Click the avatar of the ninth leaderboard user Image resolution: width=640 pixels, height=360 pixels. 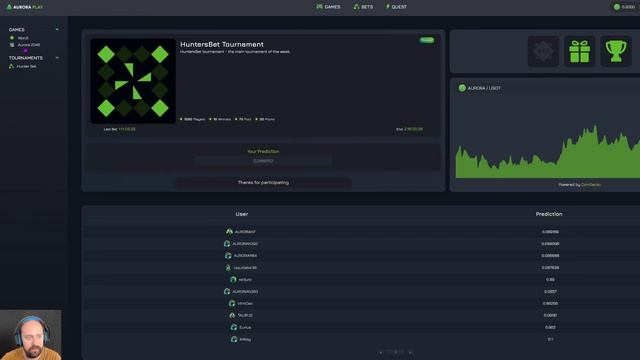click(x=234, y=327)
